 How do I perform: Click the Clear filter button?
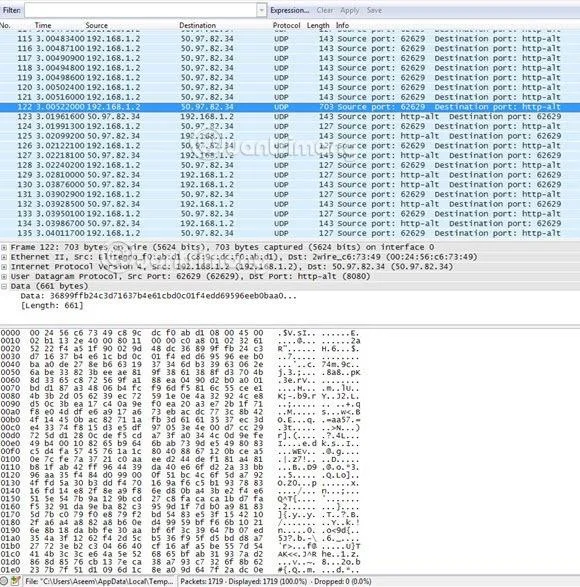point(325,10)
